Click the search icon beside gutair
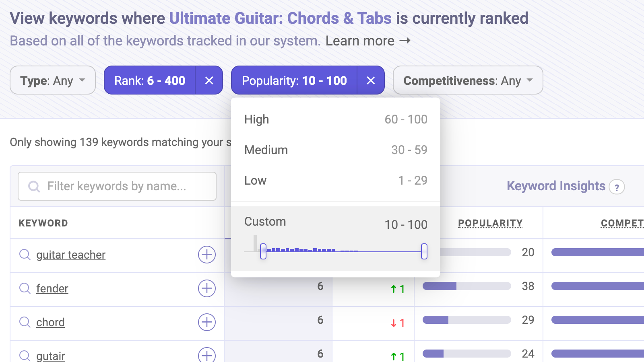This screenshot has height=362, width=644. [25, 356]
